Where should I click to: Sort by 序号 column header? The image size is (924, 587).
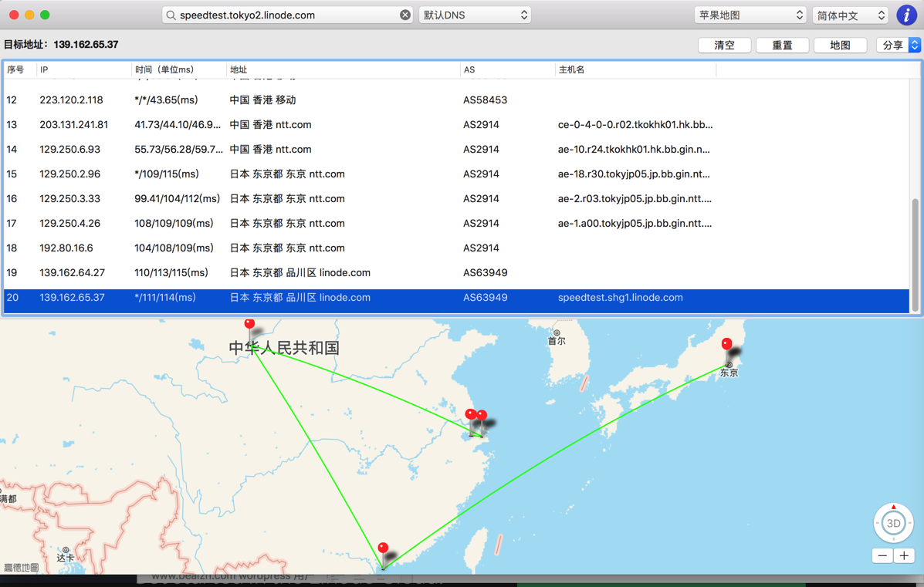(x=19, y=69)
